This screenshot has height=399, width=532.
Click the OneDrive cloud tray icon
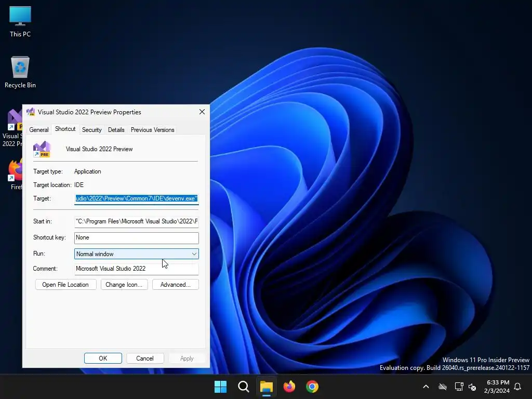tap(443, 387)
